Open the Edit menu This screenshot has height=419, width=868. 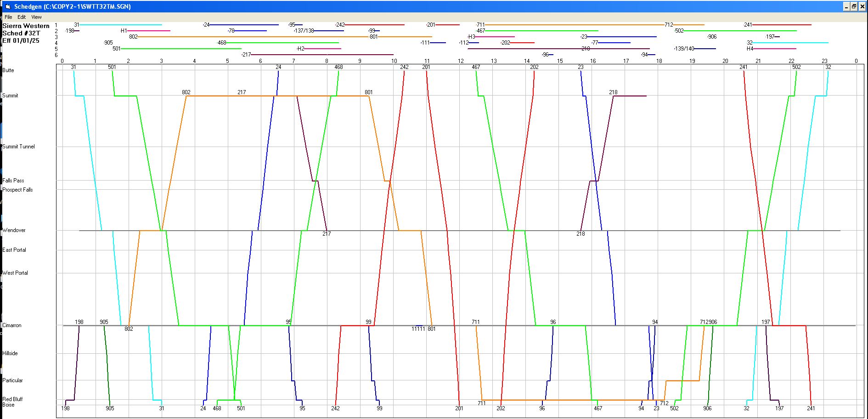click(22, 17)
